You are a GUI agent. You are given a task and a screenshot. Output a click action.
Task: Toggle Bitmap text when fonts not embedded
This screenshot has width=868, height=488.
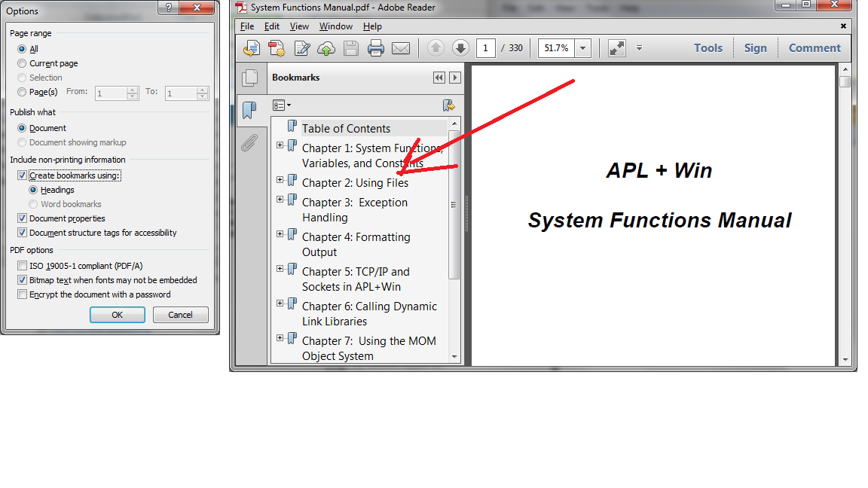click(22, 280)
